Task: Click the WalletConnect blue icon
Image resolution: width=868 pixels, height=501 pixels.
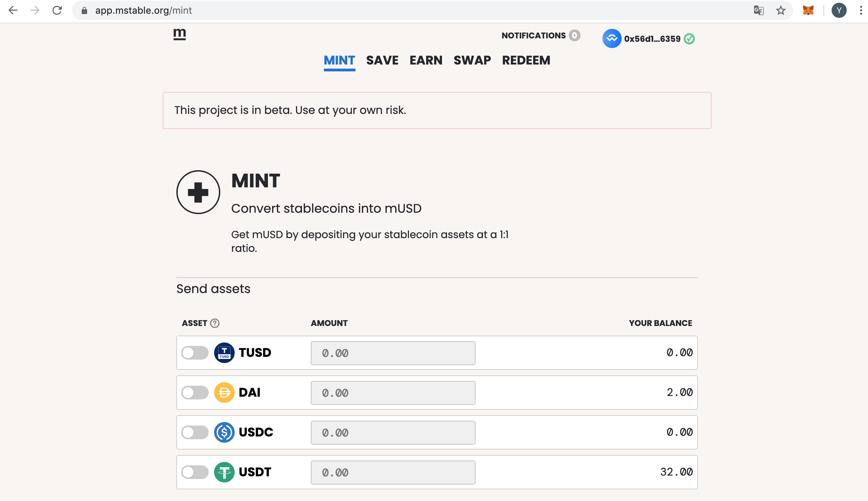Action: coord(612,38)
